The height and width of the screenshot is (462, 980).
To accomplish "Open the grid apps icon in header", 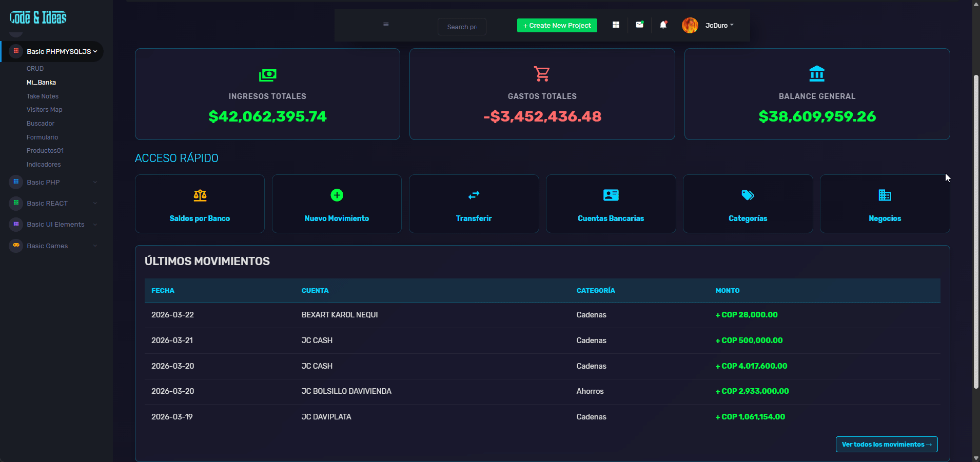I will (x=616, y=25).
